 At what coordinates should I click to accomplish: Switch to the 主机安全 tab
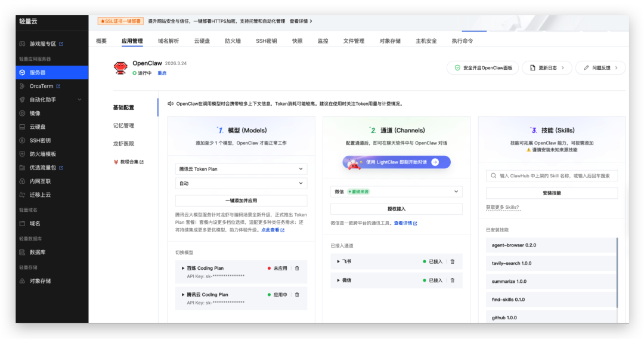click(x=426, y=41)
